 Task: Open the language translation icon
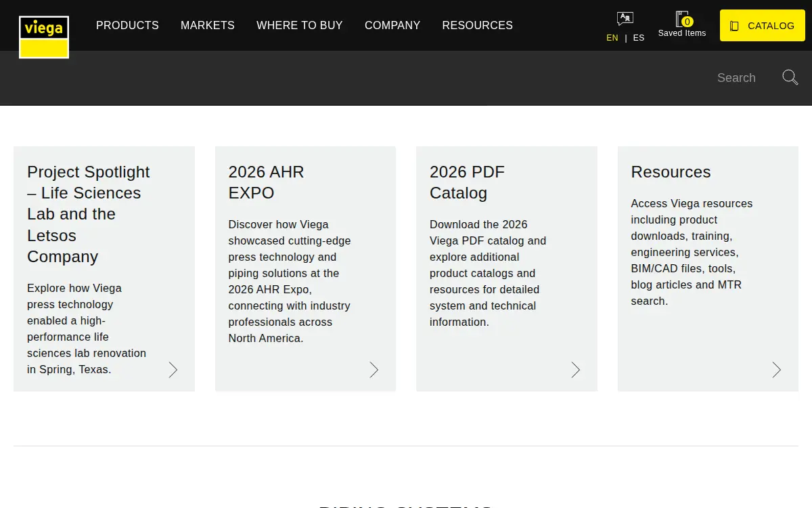(x=625, y=19)
